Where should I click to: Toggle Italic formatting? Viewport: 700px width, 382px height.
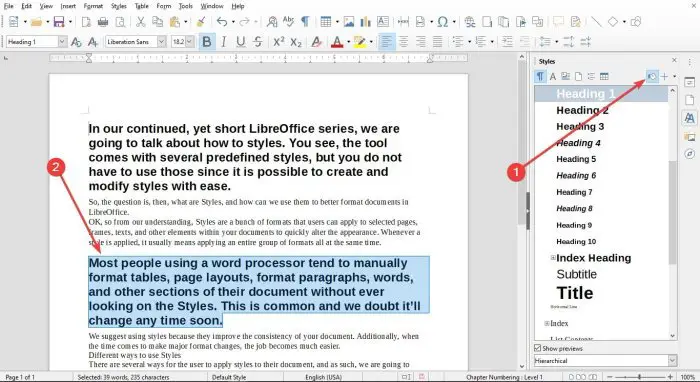pyautogui.click(x=224, y=42)
